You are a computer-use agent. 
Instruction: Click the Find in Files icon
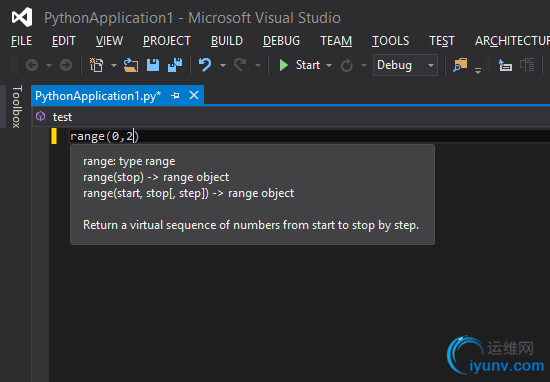460,65
